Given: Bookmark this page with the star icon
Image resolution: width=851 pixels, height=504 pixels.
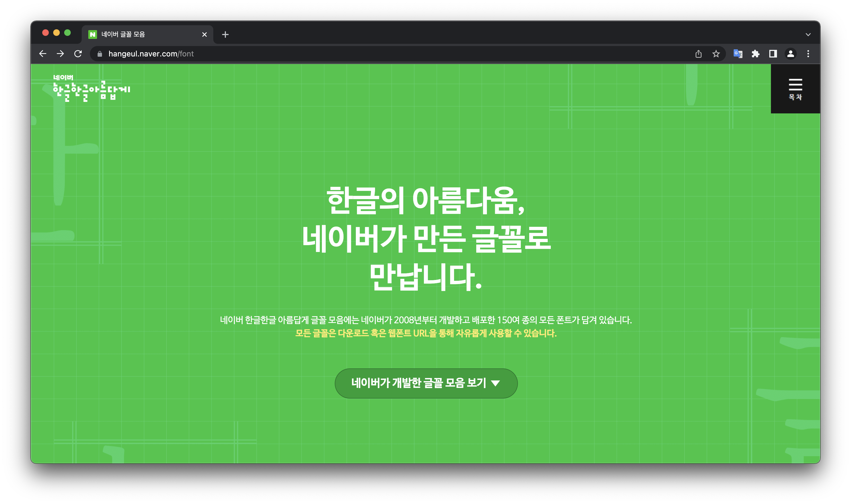Looking at the screenshot, I should click(x=716, y=54).
